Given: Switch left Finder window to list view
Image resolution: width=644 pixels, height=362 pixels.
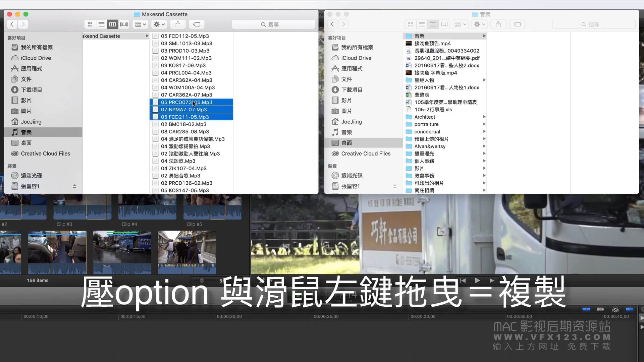Looking at the screenshot, I should [101, 24].
